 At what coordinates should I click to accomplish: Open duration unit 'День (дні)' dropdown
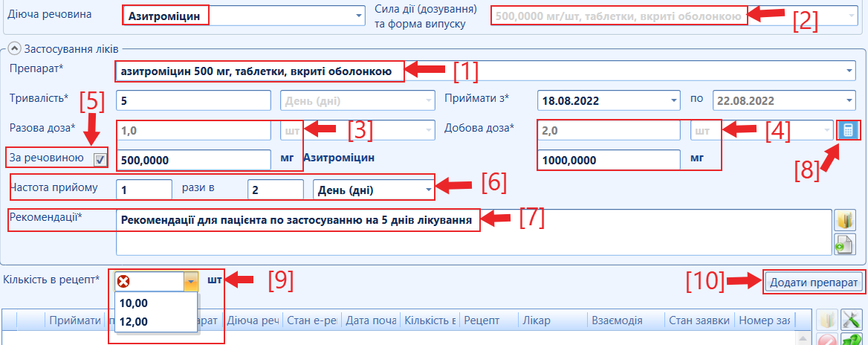click(x=429, y=101)
